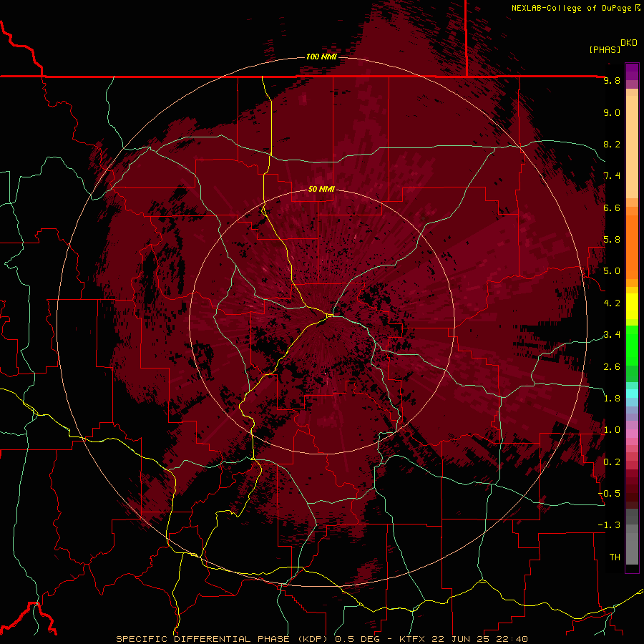Click the 3.4 value on the color scale
The image size is (644, 644).
pos(612,335)
